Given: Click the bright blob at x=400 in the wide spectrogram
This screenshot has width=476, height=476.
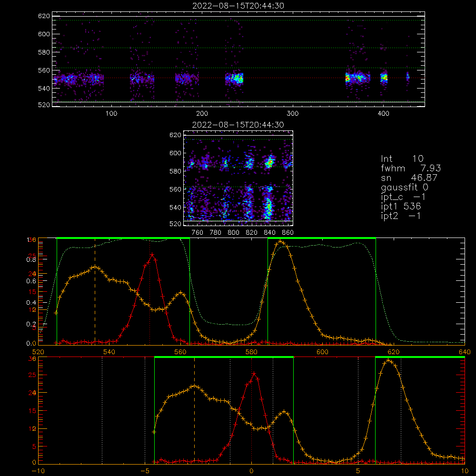Looking at the screenshot, I should pos(384,78).
